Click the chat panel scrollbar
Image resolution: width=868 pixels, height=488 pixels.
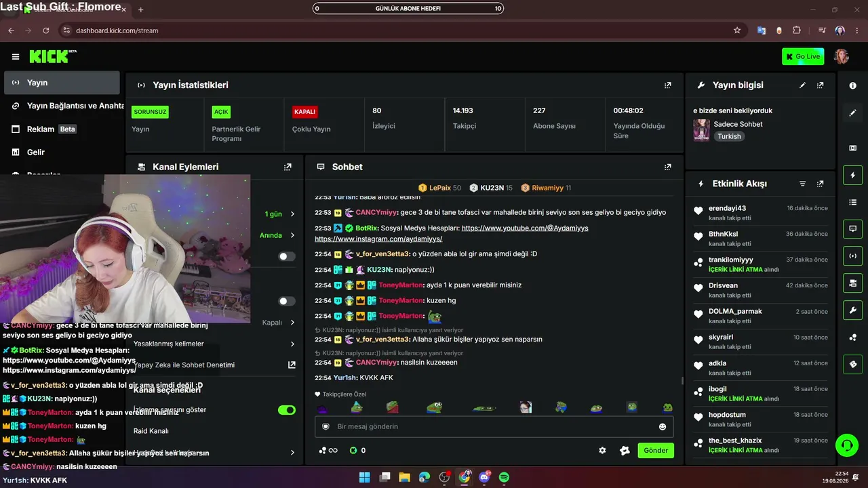682,381
